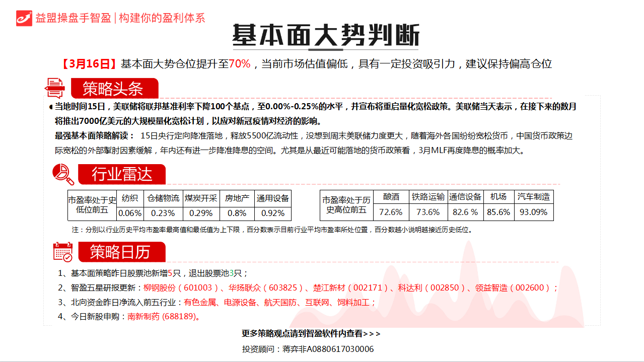The image size is (644, 362).
Task: Click the red 益盟 logo icon
Action: coord(24,18)
